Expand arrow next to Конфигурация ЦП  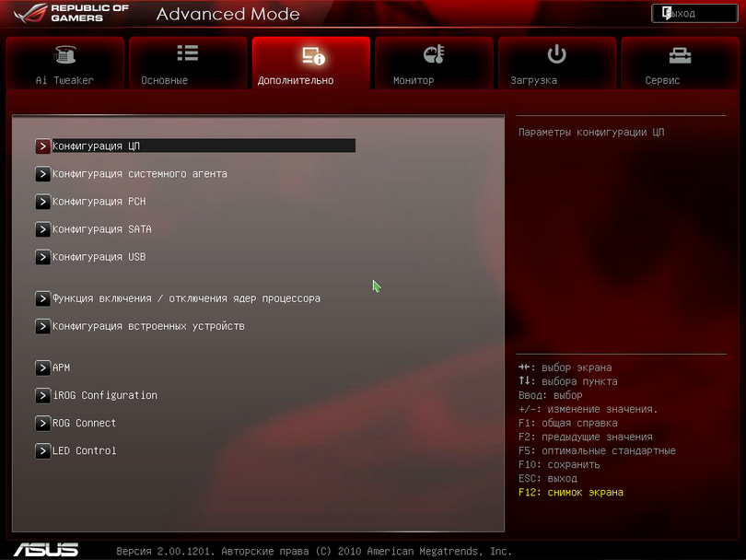click(x=42, y=146)
